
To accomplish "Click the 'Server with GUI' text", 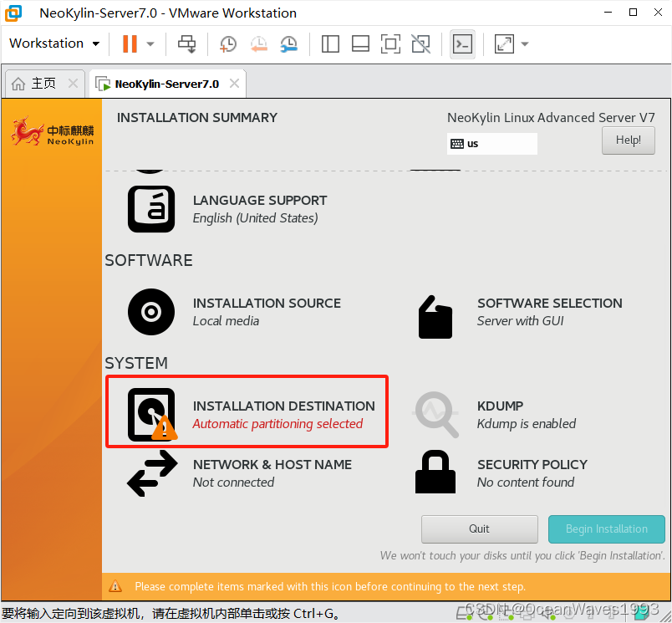I will point(520,321).
